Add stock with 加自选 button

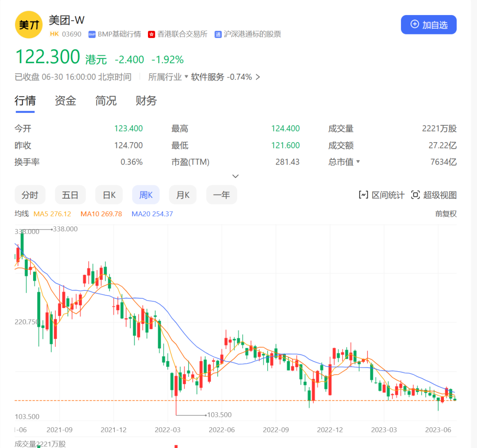428,25
